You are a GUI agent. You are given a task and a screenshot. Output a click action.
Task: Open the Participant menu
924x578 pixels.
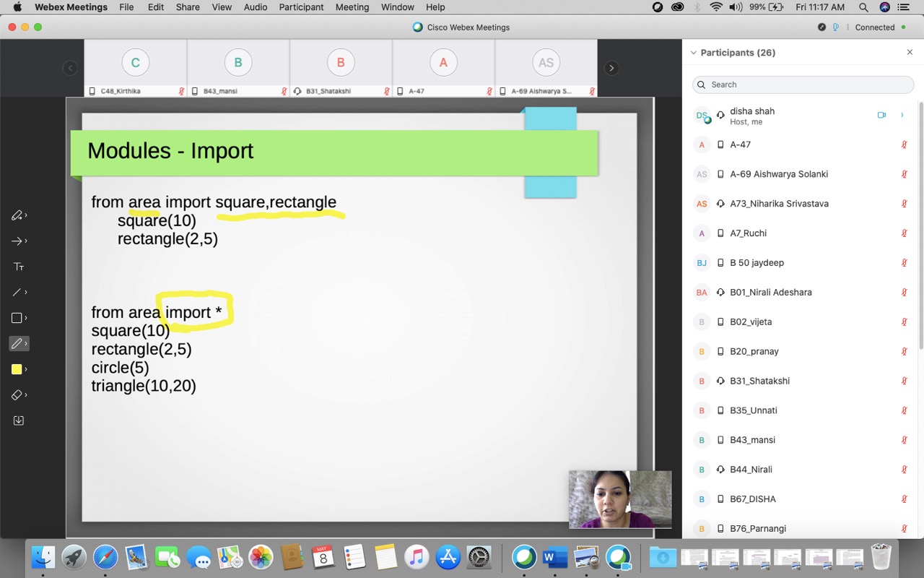[x=301, y=7]
